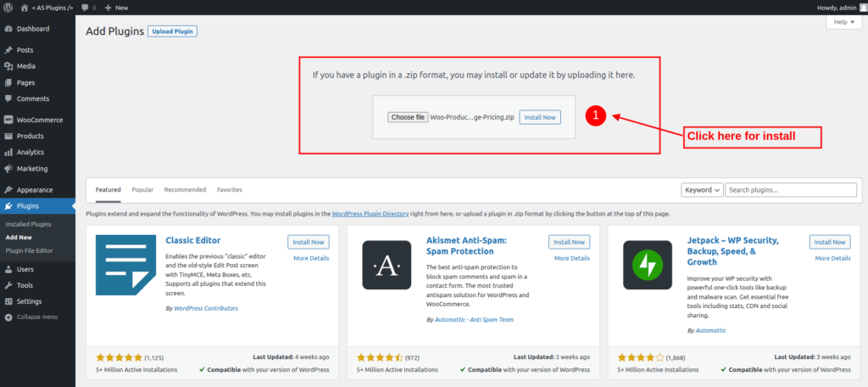
Task: Click the WooCommerce icon in sidebar
Action: (x=8, y=120)
